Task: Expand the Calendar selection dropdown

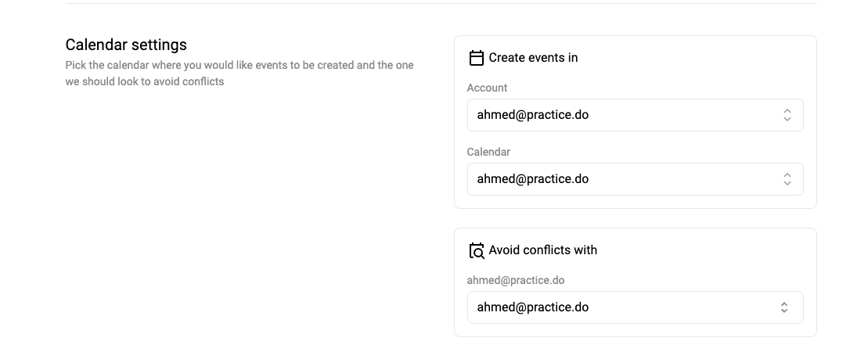Action: click(x=635, y=179)
